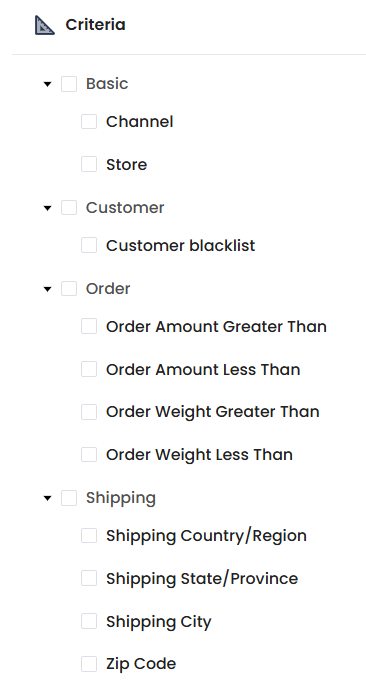Tick Order Weight Less Than checkbox
The width and height of the screenshot is (366, 684).
coord(89,455)
